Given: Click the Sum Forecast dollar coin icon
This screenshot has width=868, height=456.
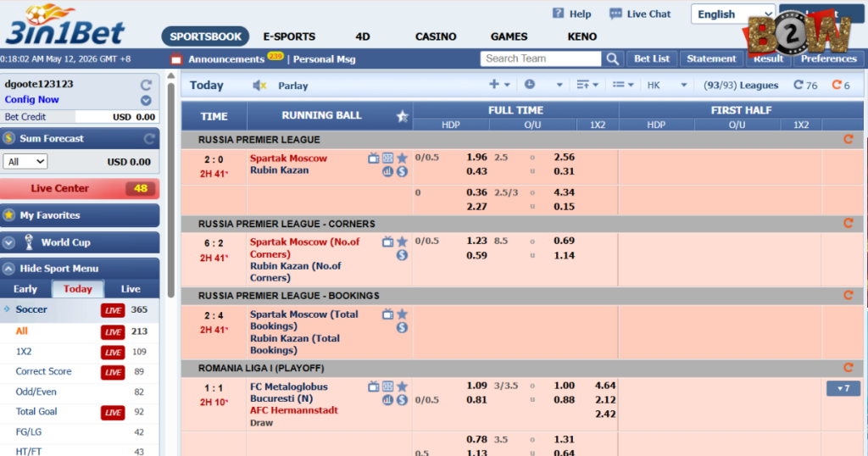Looking at the screenshot, I should point(8,138).
